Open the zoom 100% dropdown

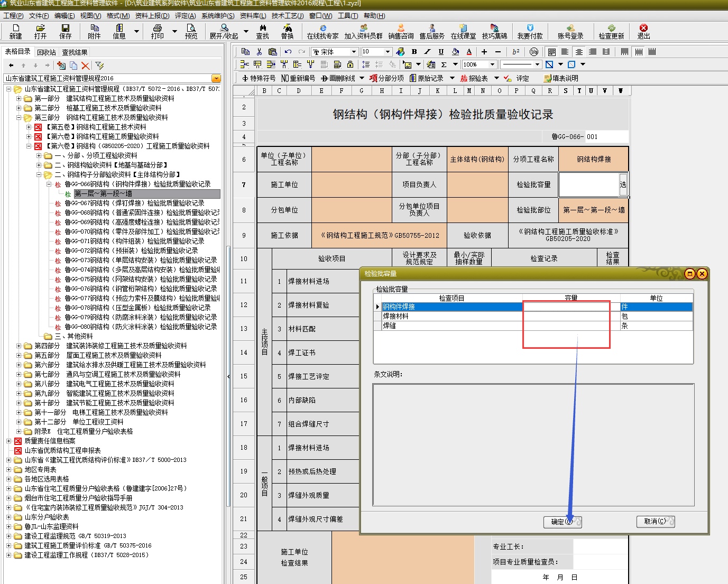[x=492, y=64]
